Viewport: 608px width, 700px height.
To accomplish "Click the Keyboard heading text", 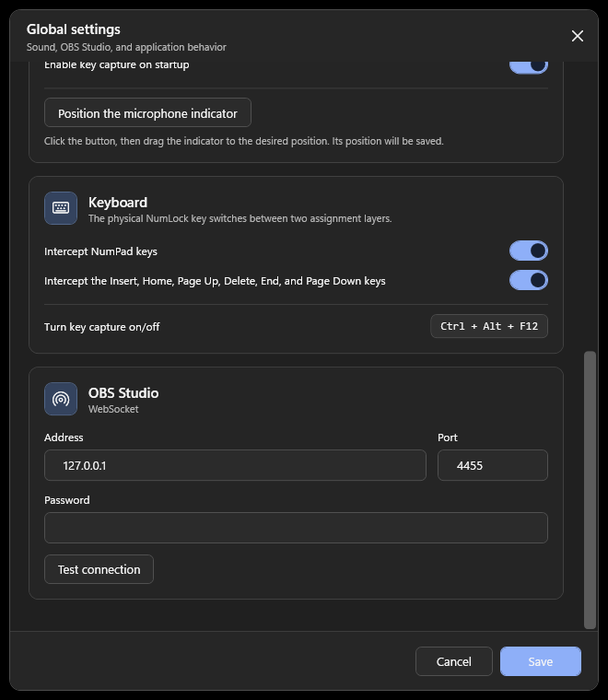I will coord(118,203).
